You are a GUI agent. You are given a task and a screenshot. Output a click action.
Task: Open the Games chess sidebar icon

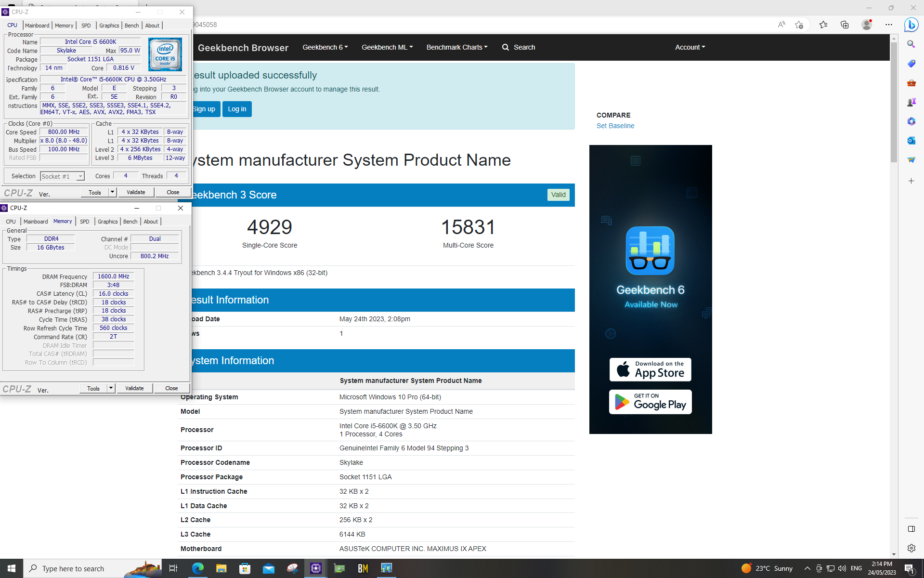tap(911, 102)
